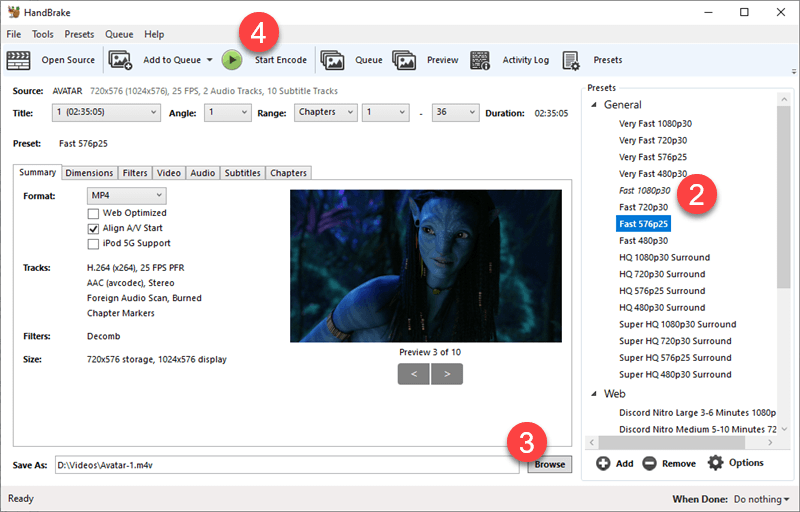Collapse the General presets group
Screen dimensions: 800x512
tap(594, 105)
